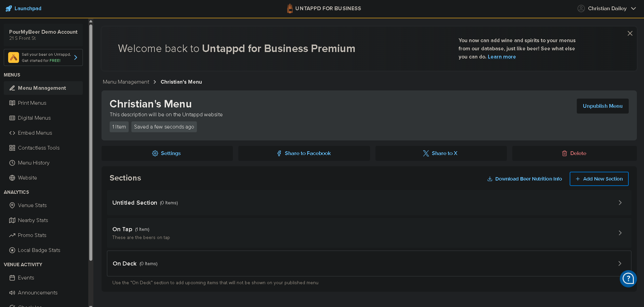Click the Add New Section button

[599, 179]
